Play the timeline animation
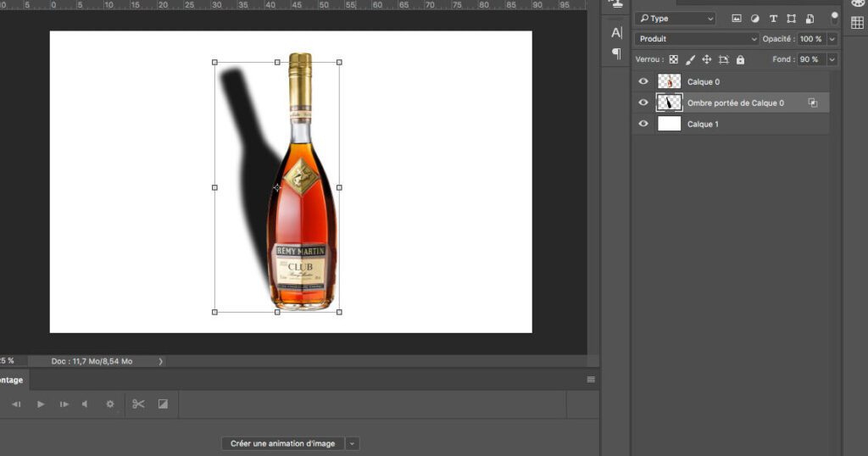The height and width of the screenshot is (456, 868). coord(41,404)
